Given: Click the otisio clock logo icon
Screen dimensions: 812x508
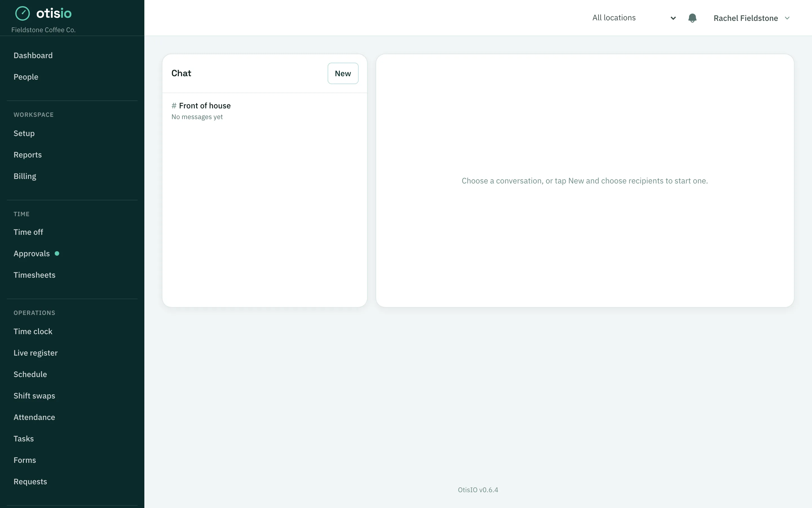Looking at the screenshot, I should (23, 14).
